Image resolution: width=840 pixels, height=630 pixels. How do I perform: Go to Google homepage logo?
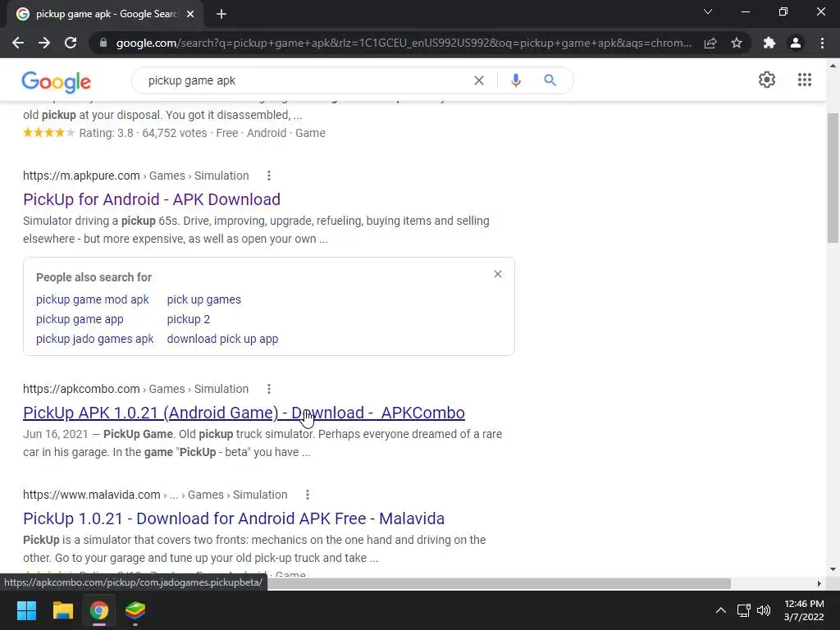click(x=57, y=81)
